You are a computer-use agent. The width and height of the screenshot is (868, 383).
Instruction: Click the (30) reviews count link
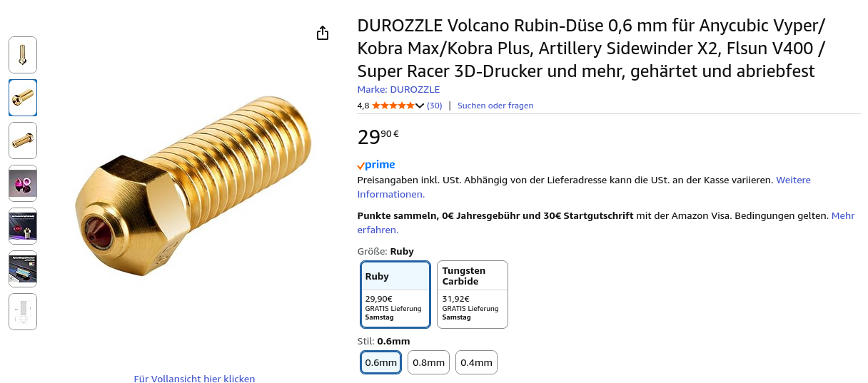[434, 106]
